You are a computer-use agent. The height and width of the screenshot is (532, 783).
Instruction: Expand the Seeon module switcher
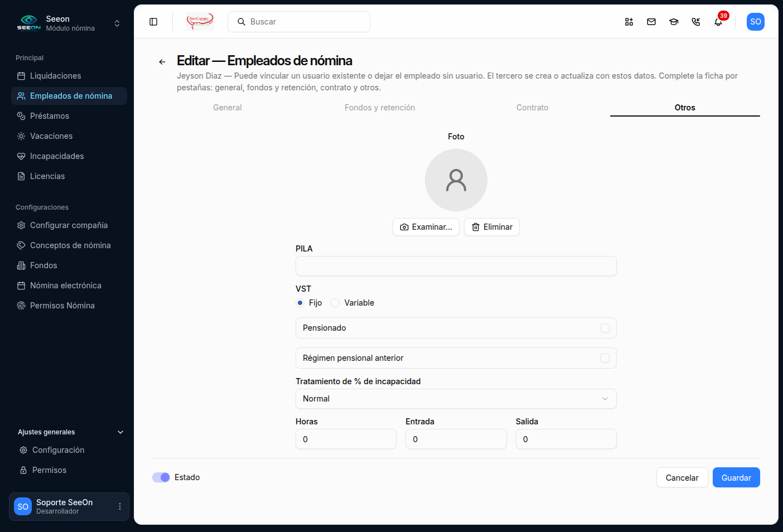pos(69,23)
